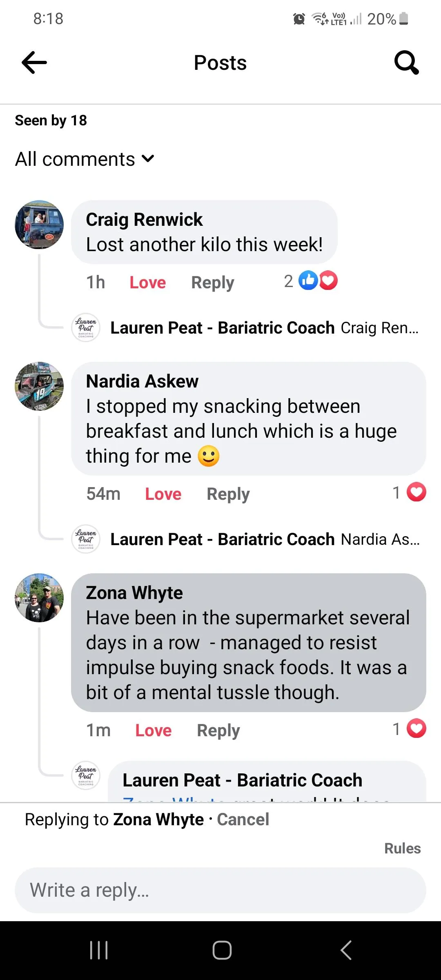Tap heart reaction on Zona Whyte's comment
The width and height of the screenshot is (441, 980).
coord(416,728)
